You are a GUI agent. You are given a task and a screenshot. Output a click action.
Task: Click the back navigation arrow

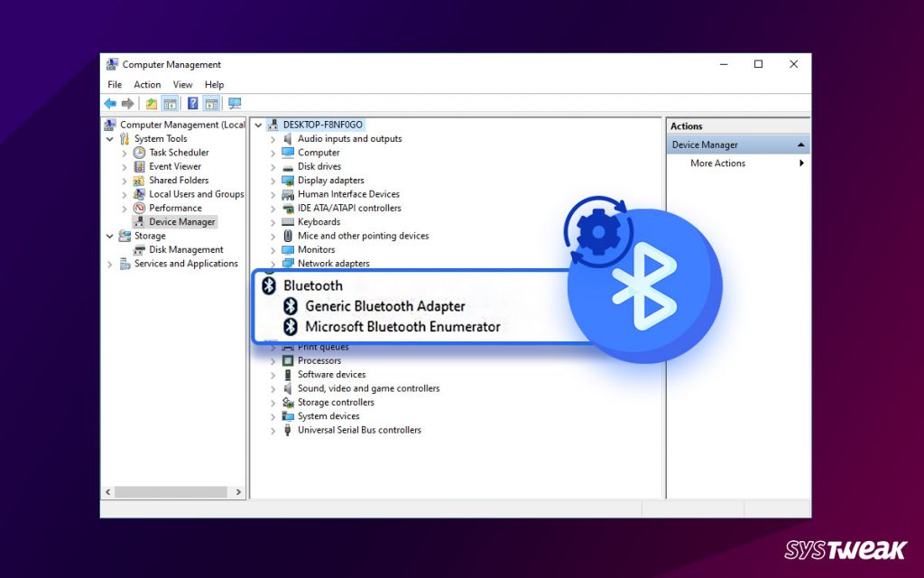(x=110, y=103)
